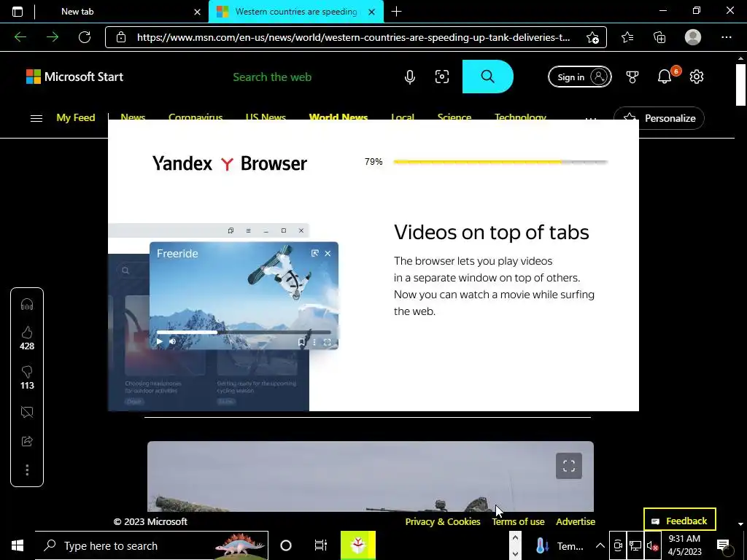This screenshot has width=747, height=560.
Task: Click the page scrollbar down arrow
Action: 740,524
